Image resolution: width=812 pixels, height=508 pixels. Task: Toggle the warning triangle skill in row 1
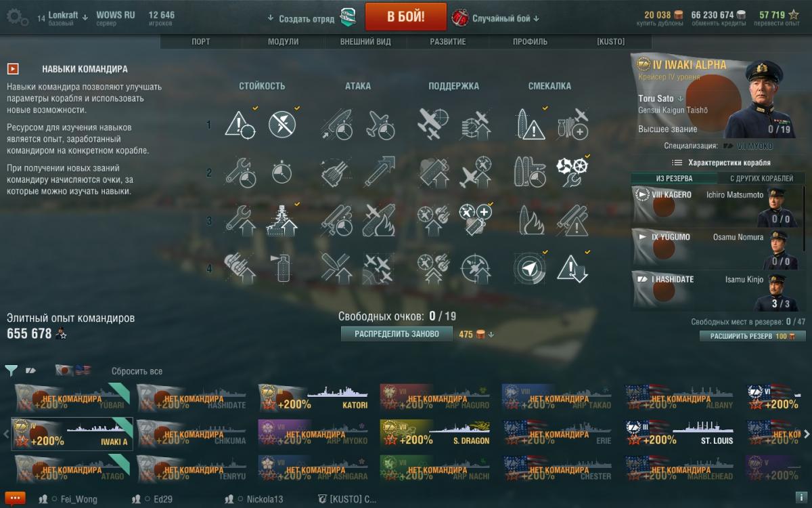(x=240, y=125)
